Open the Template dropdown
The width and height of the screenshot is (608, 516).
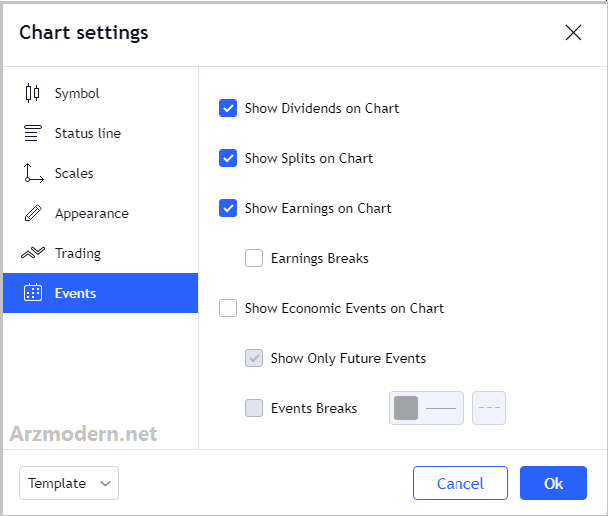coord(69,483)
